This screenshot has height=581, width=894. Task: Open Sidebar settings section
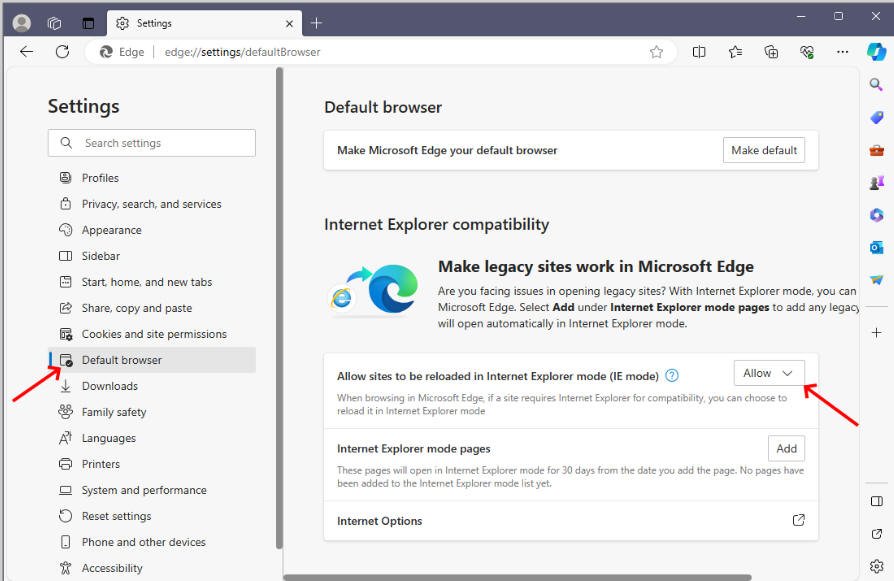click(x=152, y=256)
